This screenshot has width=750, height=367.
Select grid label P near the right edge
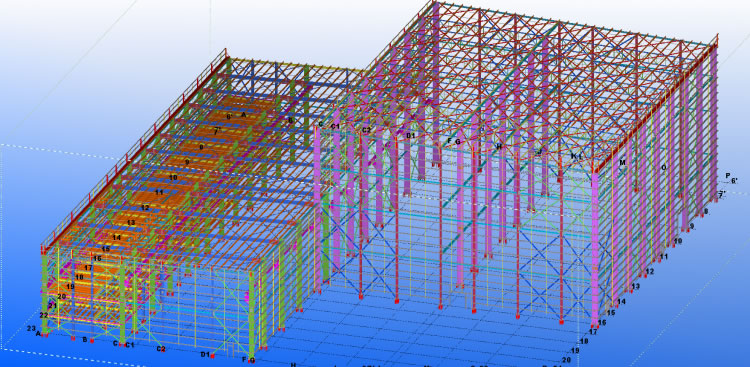(728, 176)
